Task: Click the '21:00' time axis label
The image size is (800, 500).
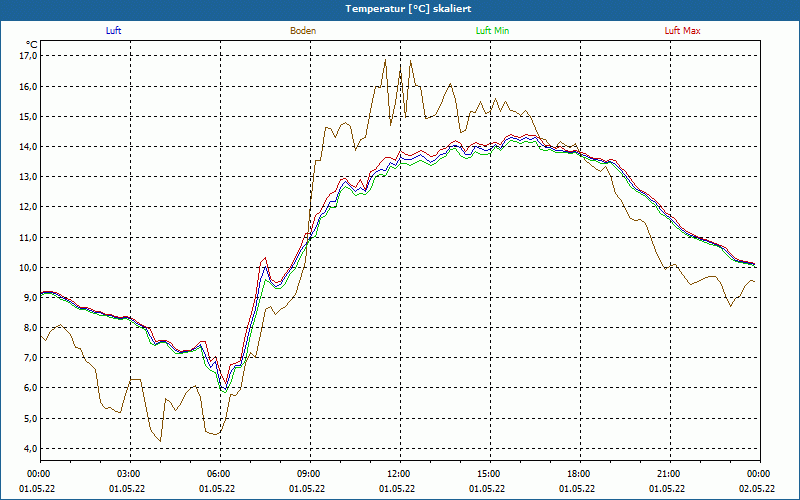Action: [x=670, y=474]
